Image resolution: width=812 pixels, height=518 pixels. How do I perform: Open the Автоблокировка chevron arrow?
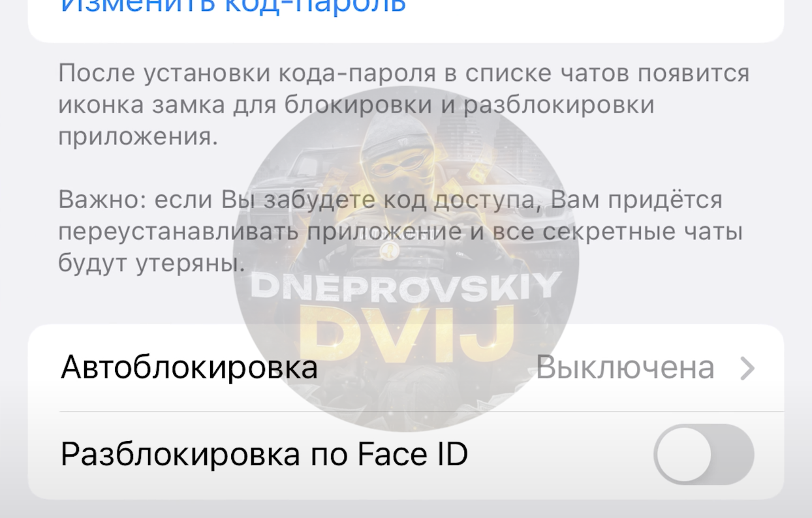747,369
